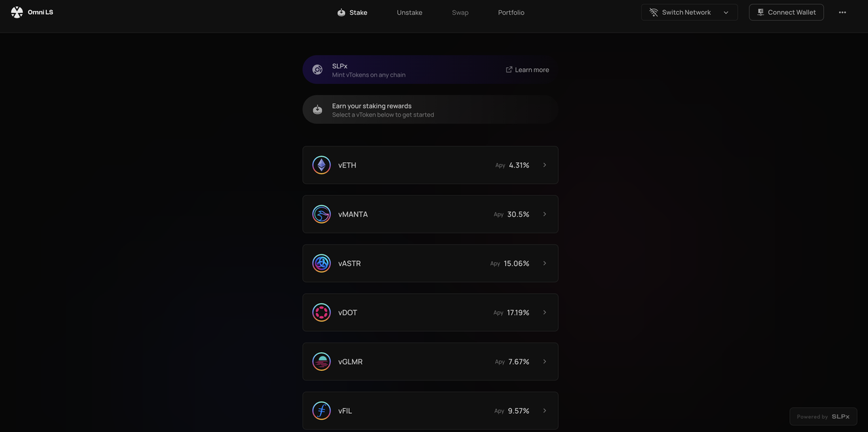The height and width of the screenshot is (432, 868).
Task: Click the vMANTA token icon
Action: tap(321, 214)
